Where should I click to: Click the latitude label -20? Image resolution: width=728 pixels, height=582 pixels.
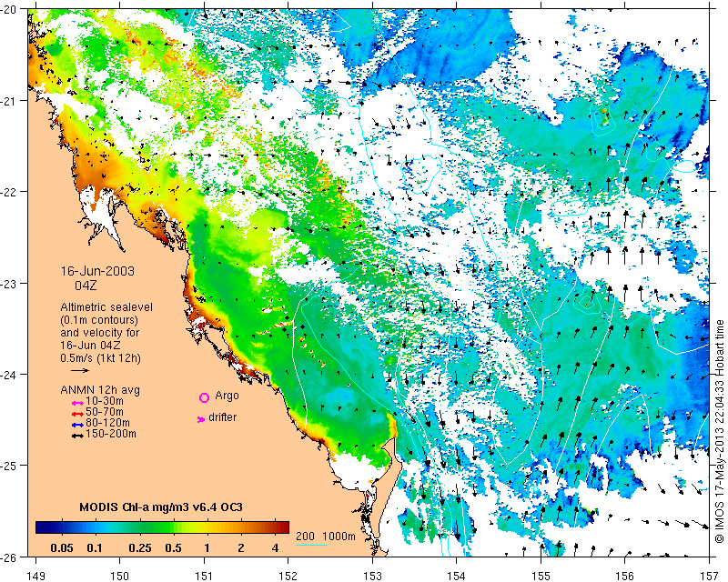pyautogui.click(x=8, y=10)
